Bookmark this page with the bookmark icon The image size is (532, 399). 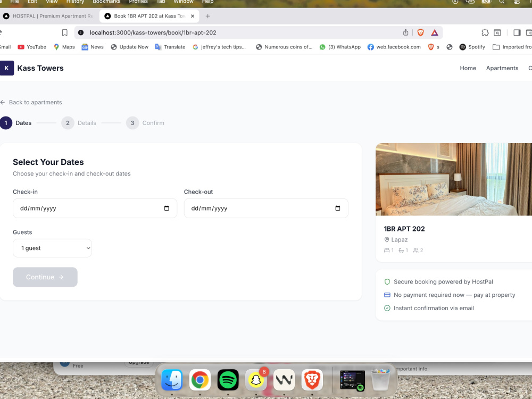coord(64,32)
